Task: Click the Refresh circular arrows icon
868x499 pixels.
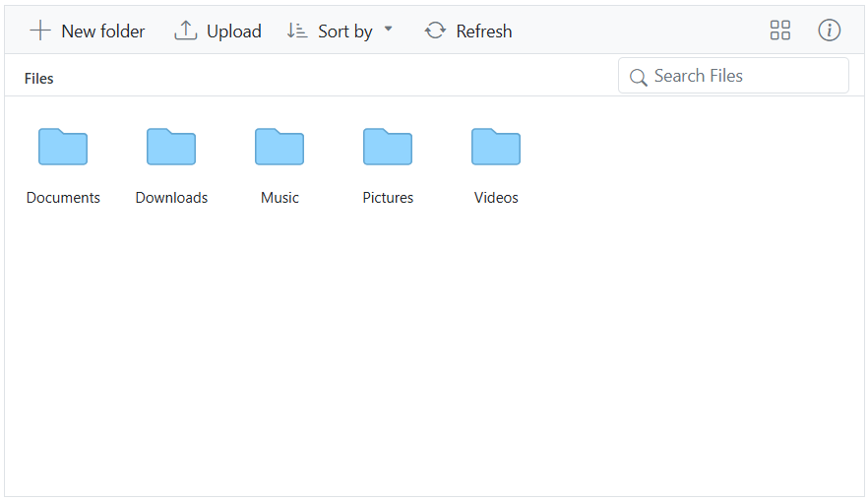Action: click(435, 31)
